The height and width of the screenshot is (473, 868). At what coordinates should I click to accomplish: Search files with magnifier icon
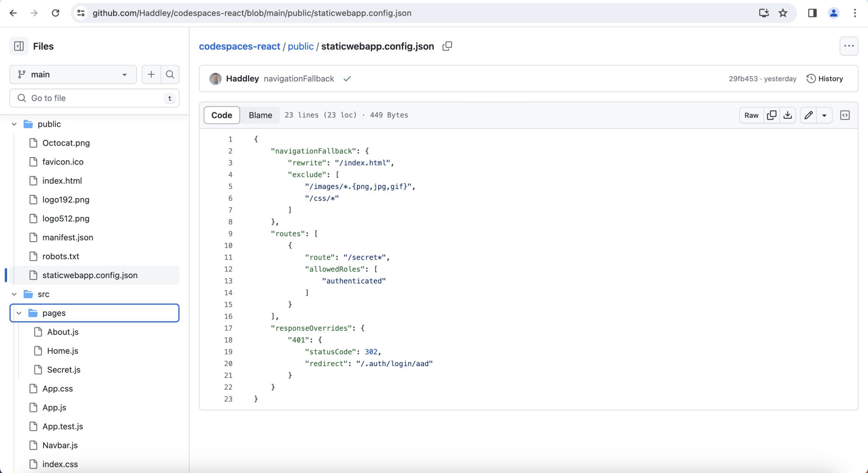(x=170, y=74)
